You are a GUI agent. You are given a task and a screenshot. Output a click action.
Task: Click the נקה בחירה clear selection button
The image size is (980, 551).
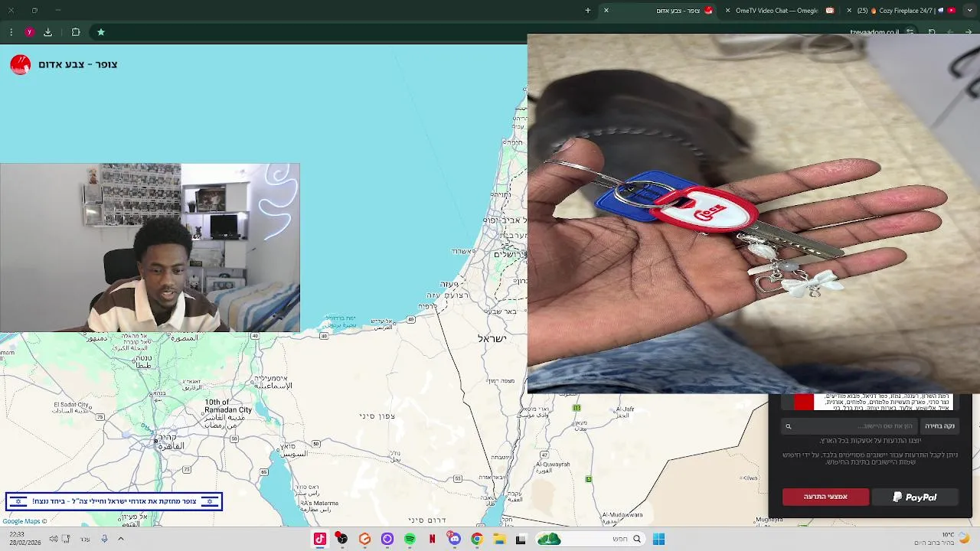[x=939, y=426]
